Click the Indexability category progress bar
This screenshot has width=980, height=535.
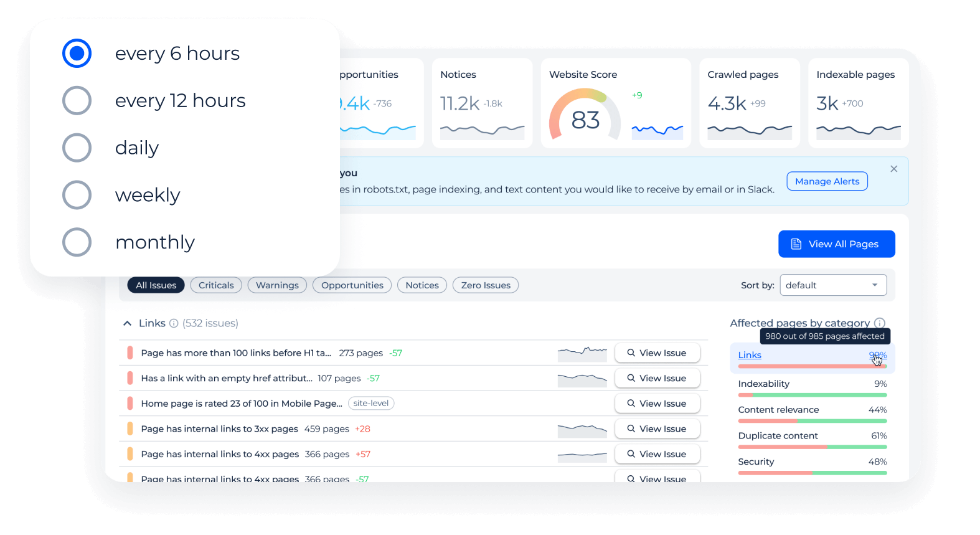click(x=813, y=395)
